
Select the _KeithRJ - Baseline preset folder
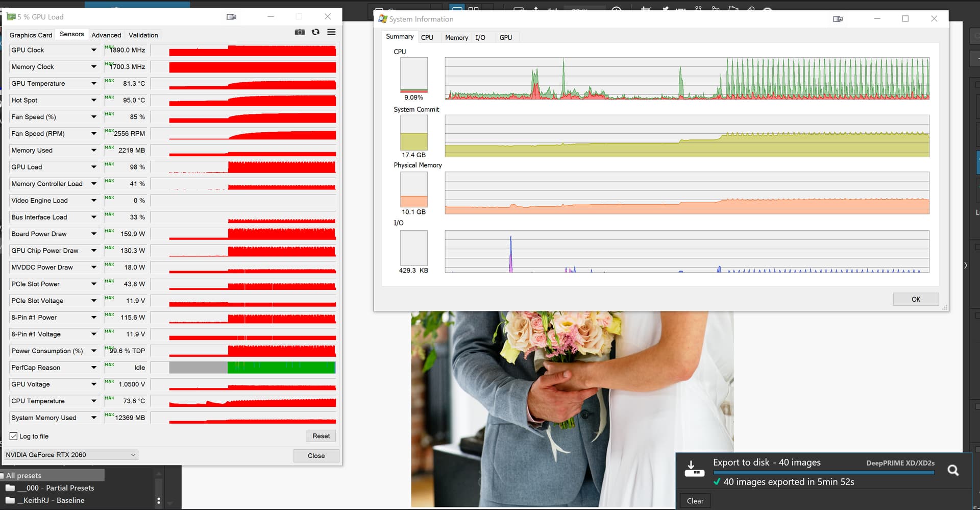54,500
